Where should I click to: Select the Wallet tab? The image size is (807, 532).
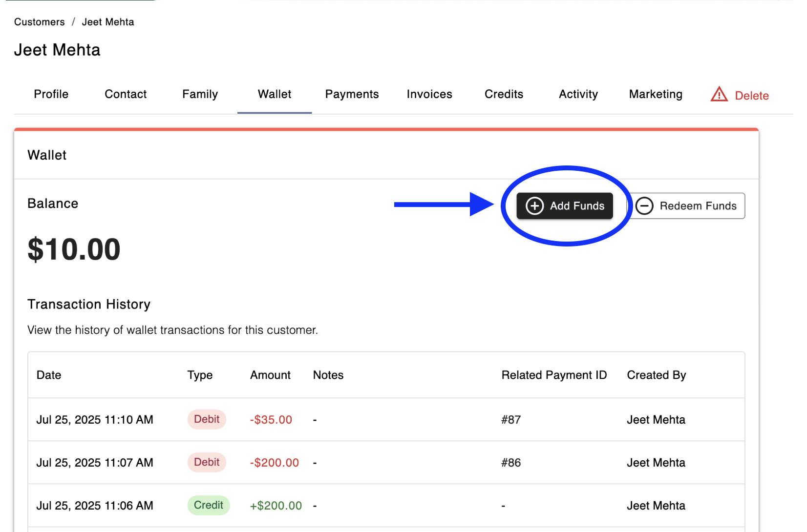[x=275, y=94]
